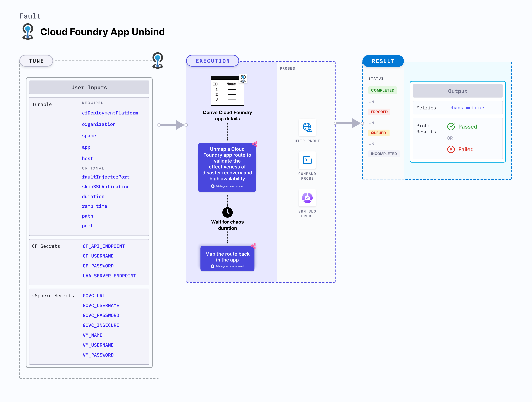This screenshot has width=532, height=402.
Task: Click the host tunable
Action: point(87,158)
